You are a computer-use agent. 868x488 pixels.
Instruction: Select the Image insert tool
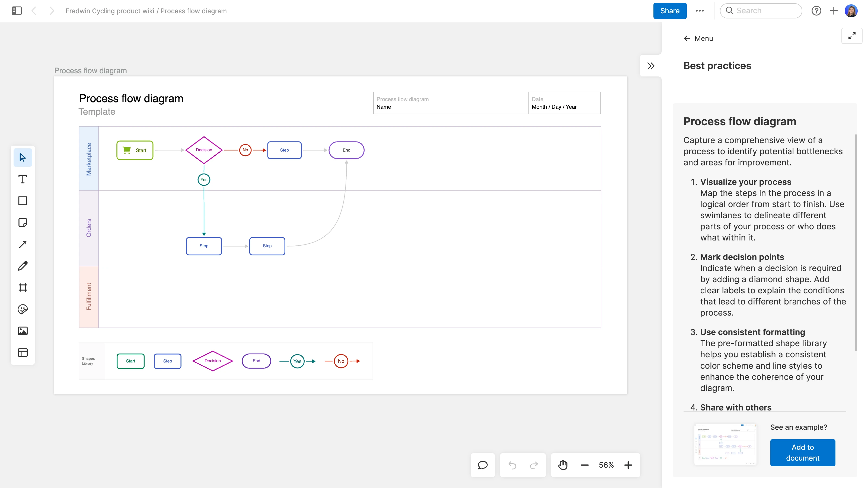(22, 331)
